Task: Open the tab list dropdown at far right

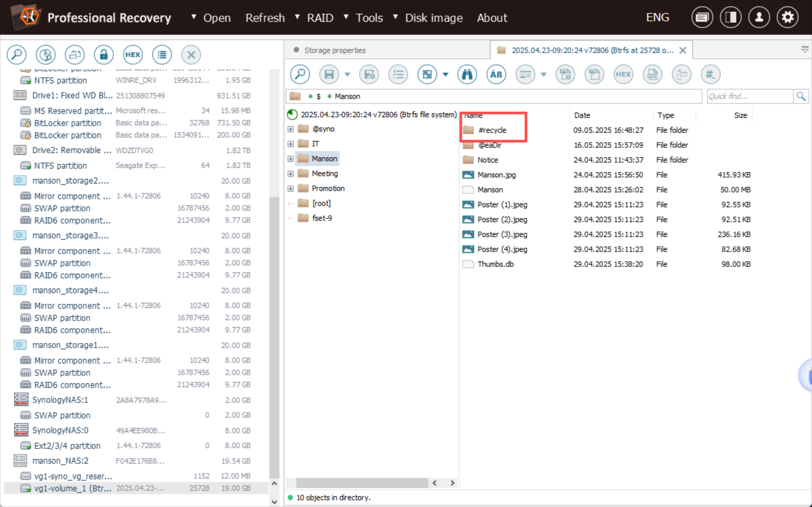Action: pos(805,50)
